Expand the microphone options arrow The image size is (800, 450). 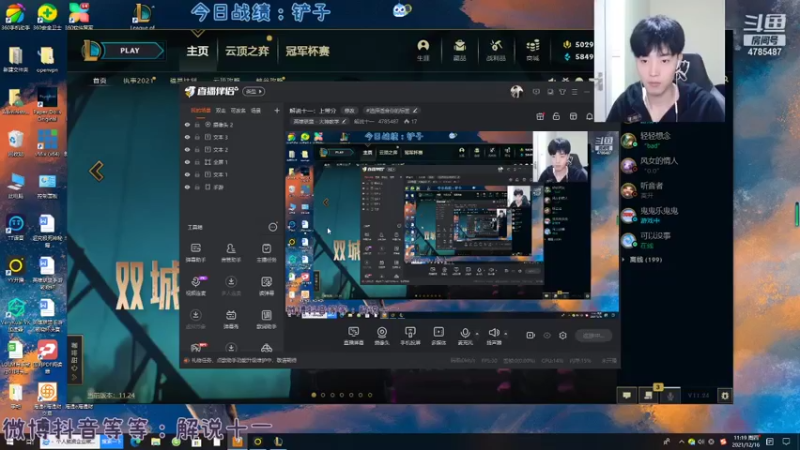pyautogui.click(x=477, y=334)
